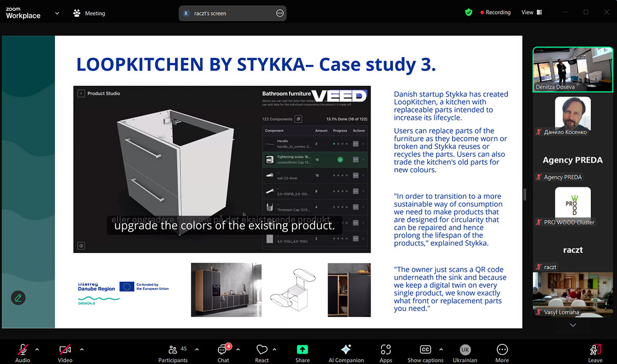Open the Ukrainian interpretation language button

pos(465,353)
